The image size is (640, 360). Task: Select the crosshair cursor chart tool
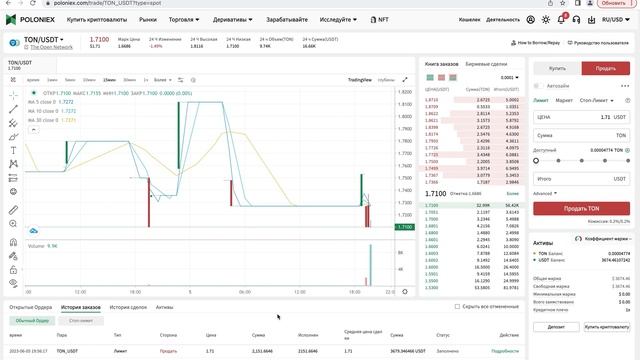pyautogui.click(x=13, y=96)
